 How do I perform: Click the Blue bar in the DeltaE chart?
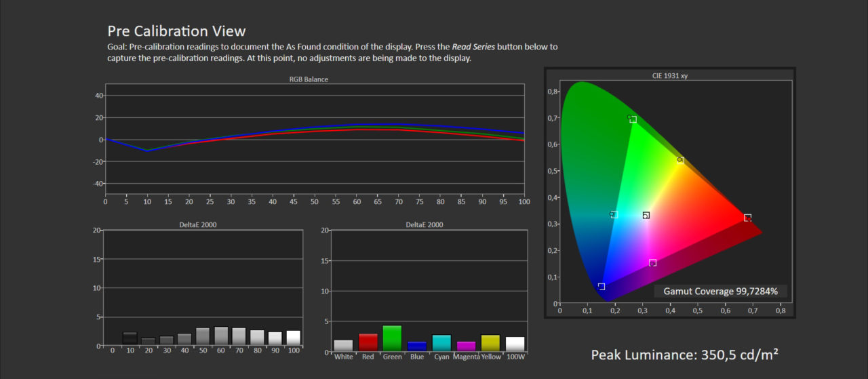click(417, 346)
